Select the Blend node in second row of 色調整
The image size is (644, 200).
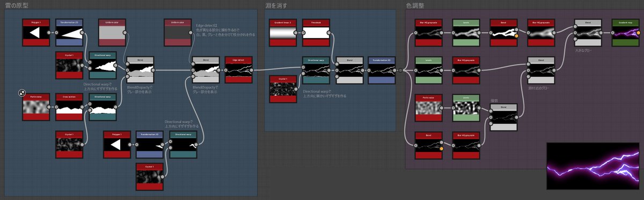tap(540, 70)
